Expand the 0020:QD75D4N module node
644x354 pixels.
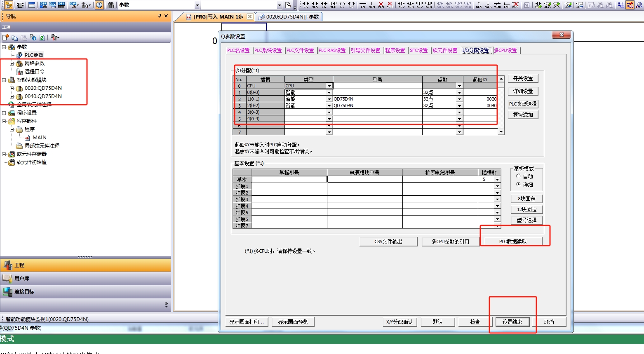point(12,88)
